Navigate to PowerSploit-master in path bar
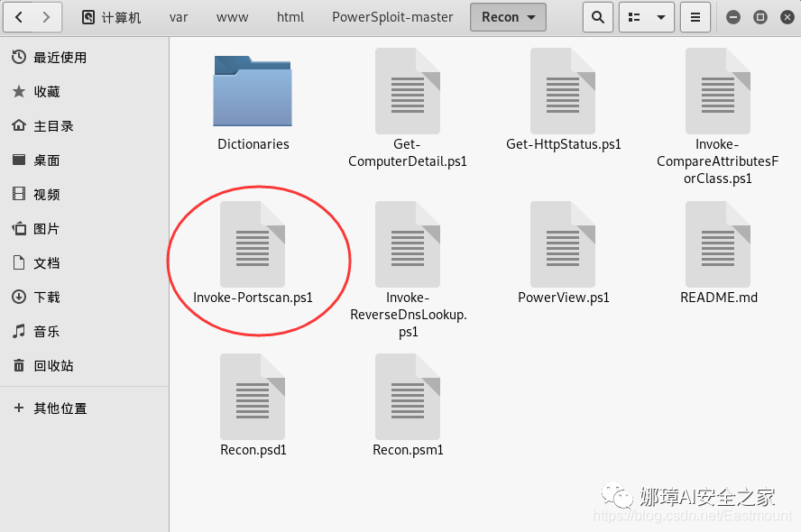Viewport: 801px width, 532px height. tap(392, 17)
